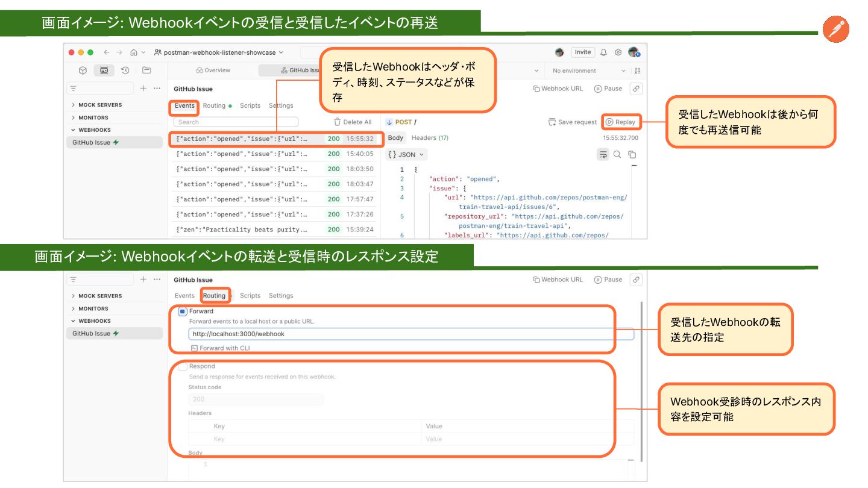Viewport: 868px width, 488px height.
Task: Select the Events tab in the upper screenshot
Action: (x=184, y=105)
